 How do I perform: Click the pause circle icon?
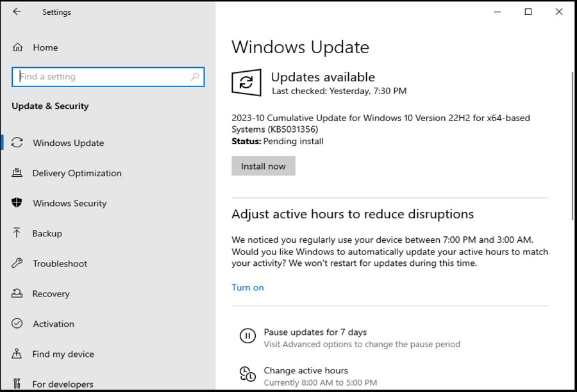[247, 336]
